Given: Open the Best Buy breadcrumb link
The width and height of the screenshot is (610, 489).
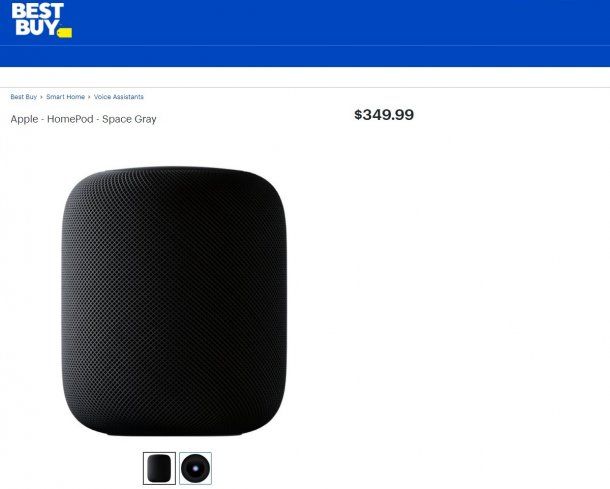Looking at the screenshot, I should (23, 97).
